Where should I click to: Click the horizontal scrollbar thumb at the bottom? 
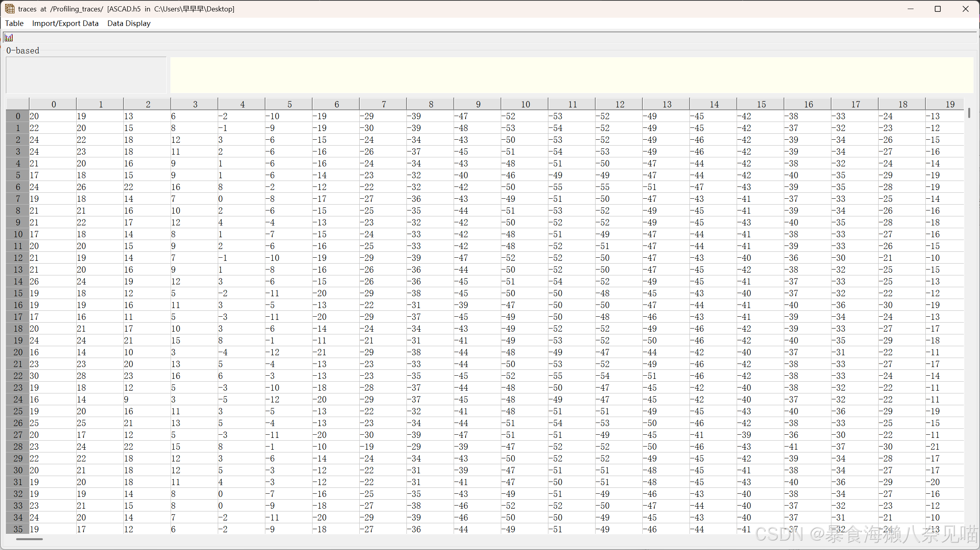pyautogui.click(x=29, y=539)
